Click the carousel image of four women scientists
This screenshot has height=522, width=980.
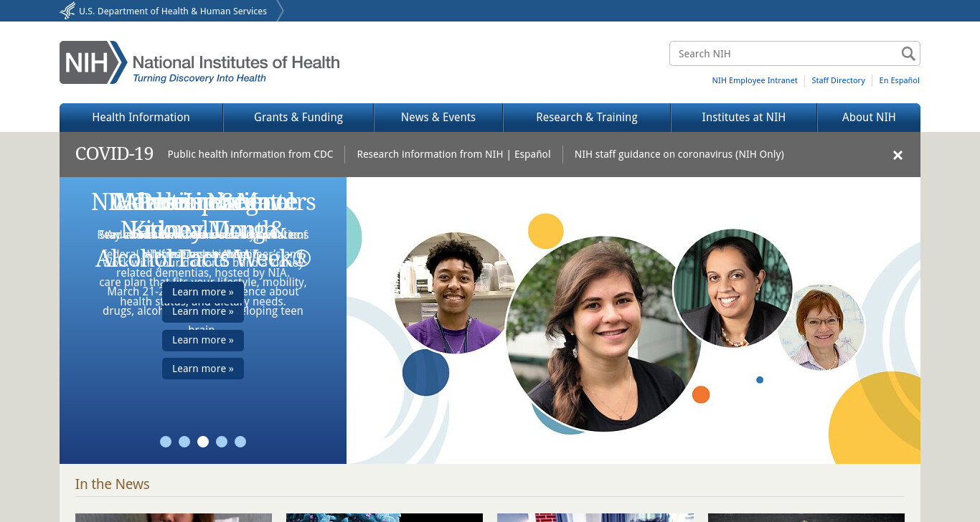click(633, 321)
